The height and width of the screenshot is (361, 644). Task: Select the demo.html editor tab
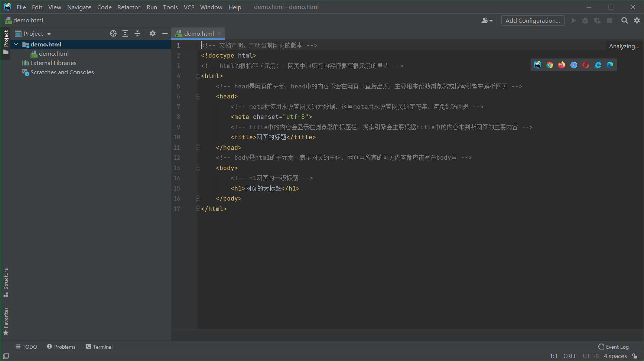pyautogui.click(x=199, y=33)
